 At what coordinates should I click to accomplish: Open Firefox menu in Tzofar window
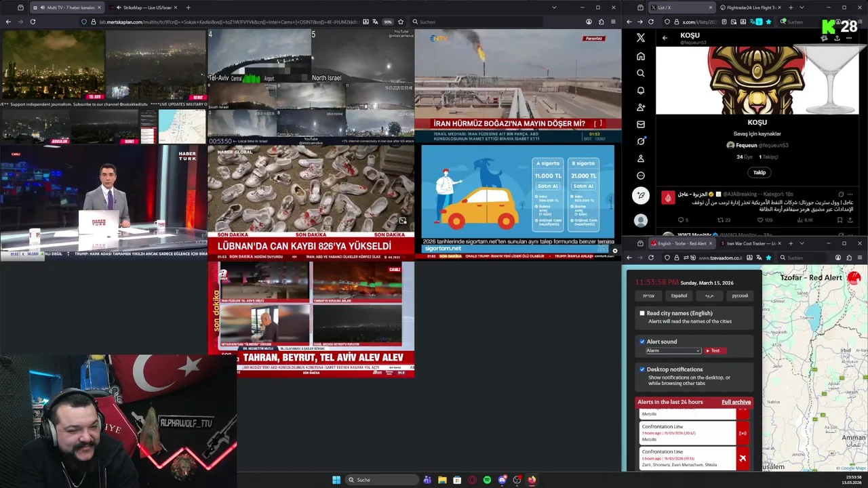click(x=860, y=258)
